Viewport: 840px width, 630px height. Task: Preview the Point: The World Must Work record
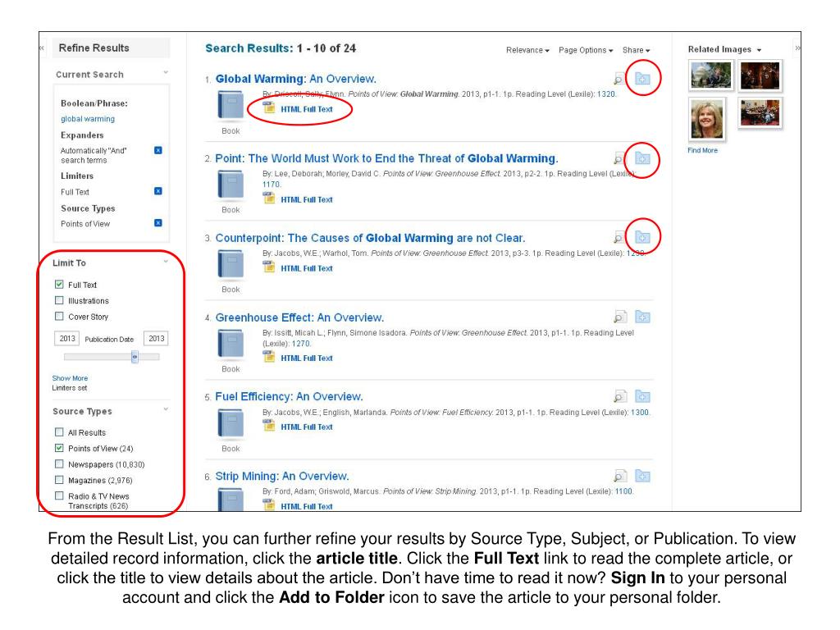tap(619, 158)
